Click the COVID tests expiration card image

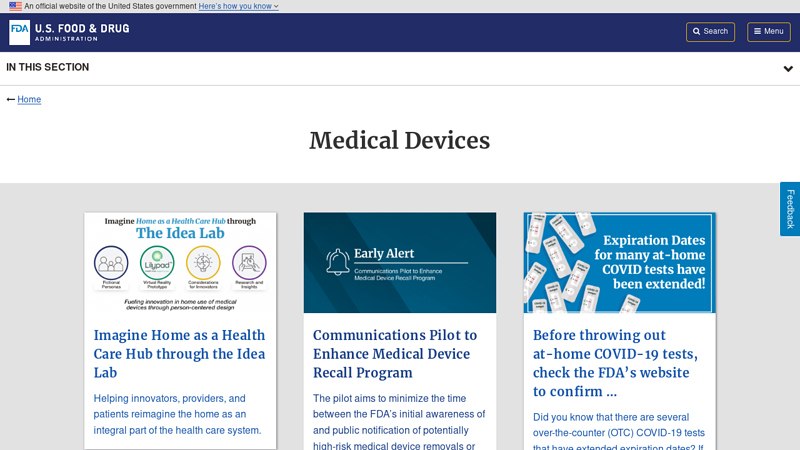[619, 263]
